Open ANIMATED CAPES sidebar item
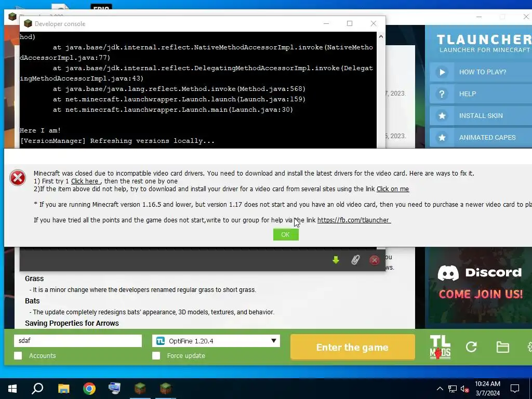 (x=481, y=137)
